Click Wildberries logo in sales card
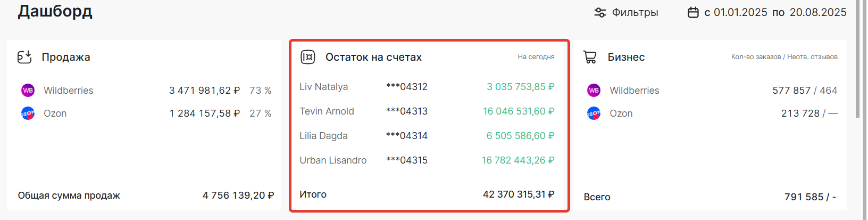868x220 pixels. pos(28,91)
